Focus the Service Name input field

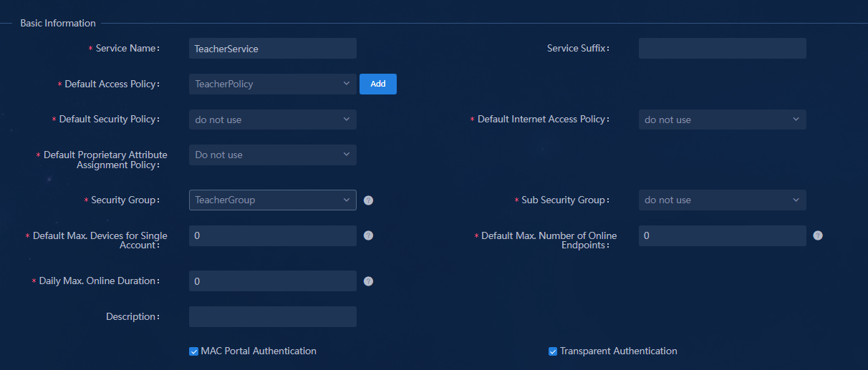[273, 49]
